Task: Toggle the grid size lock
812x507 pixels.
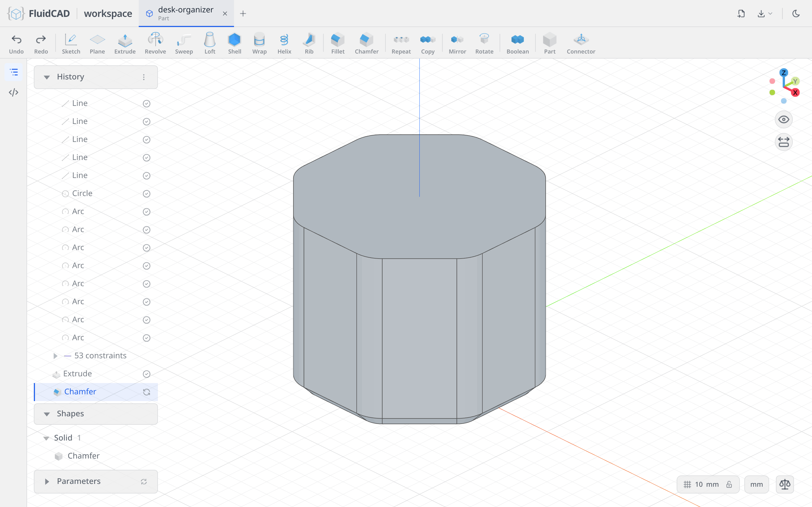Action: (729, 484)
